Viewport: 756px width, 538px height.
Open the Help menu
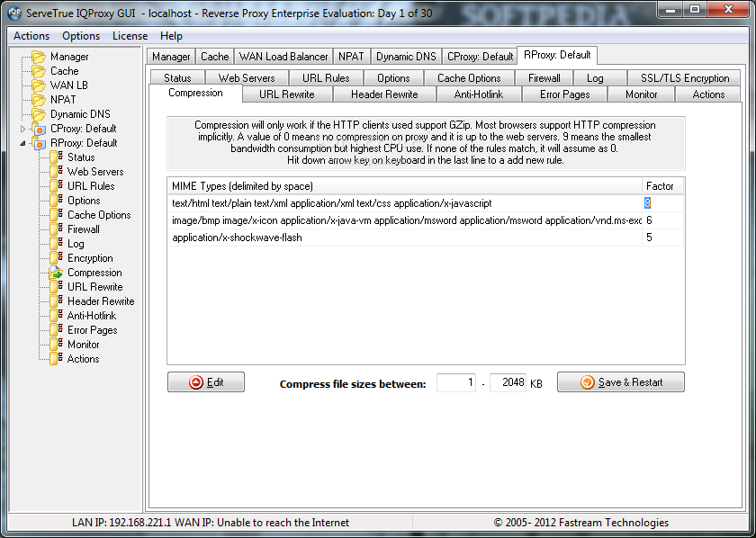point(171,36)
